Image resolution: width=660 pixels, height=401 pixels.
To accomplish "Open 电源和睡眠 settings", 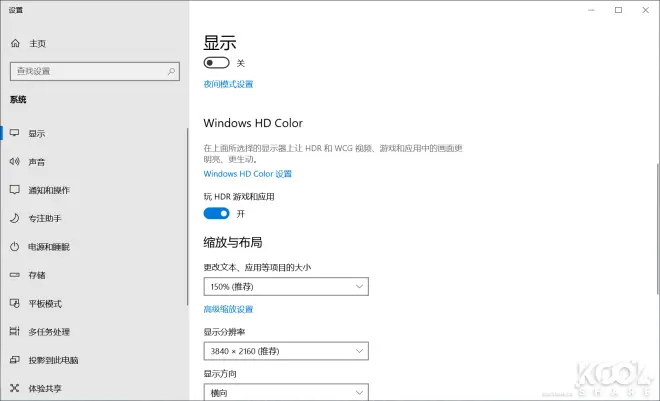I will click(49, 247).
